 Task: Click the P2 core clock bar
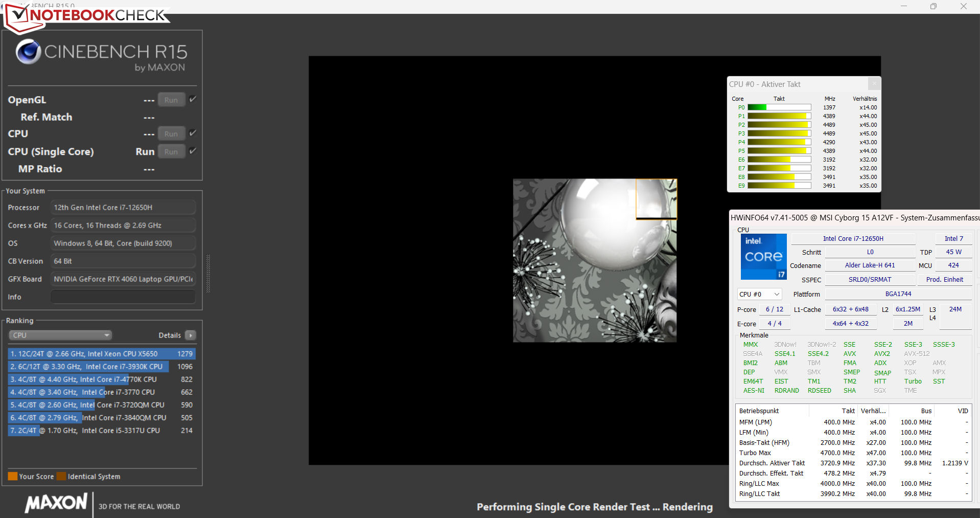(x=779, y=125)
